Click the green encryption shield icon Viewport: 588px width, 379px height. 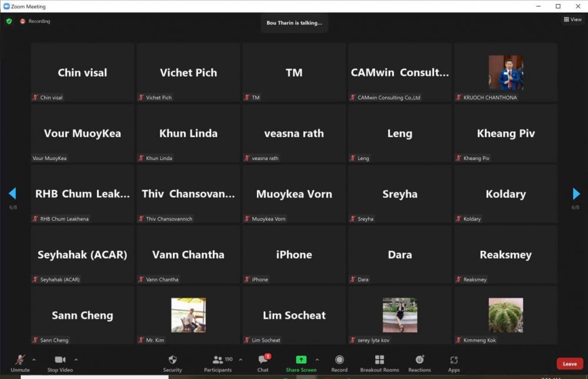coord(9,21)
